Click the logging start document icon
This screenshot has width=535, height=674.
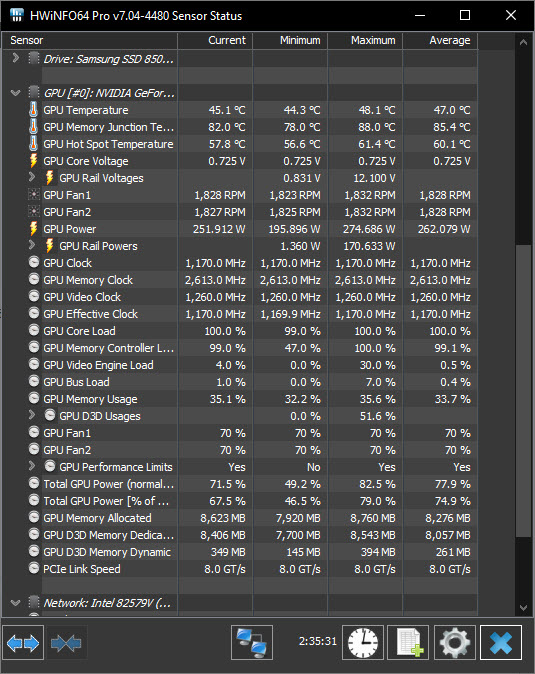[x=408, y=643]
